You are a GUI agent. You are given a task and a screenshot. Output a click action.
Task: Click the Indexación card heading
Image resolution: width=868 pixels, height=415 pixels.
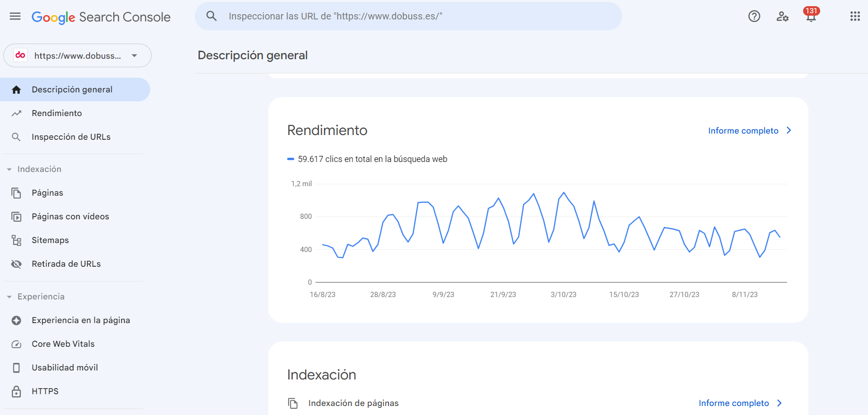click(x=322, y=375)
